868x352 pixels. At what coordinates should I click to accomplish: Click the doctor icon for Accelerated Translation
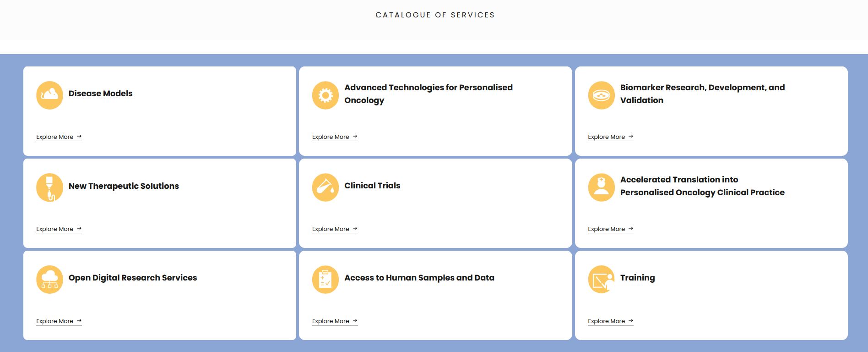[601, 187]
